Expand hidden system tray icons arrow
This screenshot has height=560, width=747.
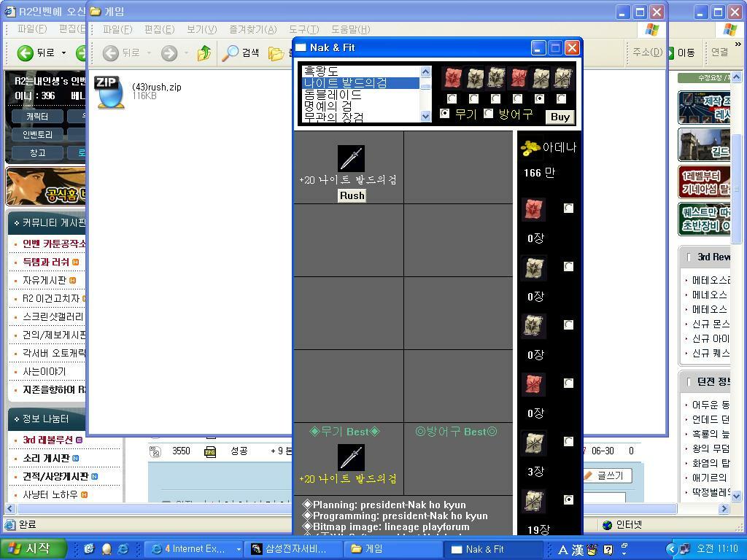click(672, 550)
